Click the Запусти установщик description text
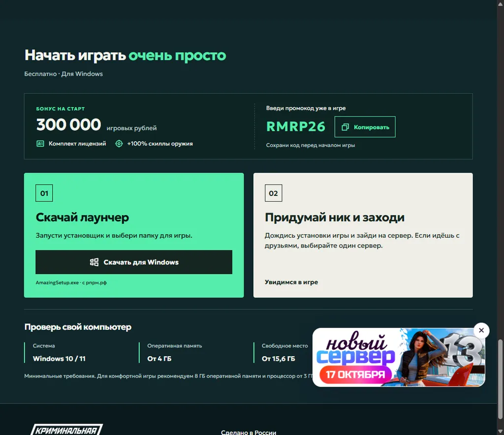 (x=114, y=236)
